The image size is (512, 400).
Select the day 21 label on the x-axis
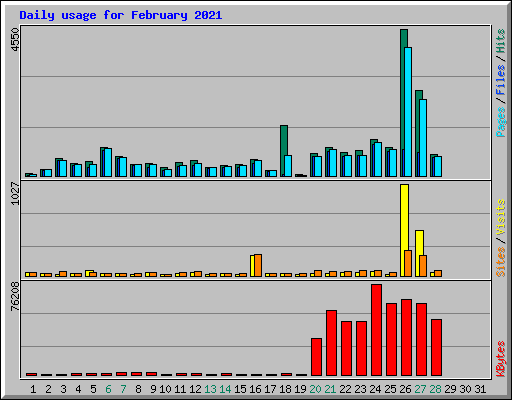pos(330,389)
